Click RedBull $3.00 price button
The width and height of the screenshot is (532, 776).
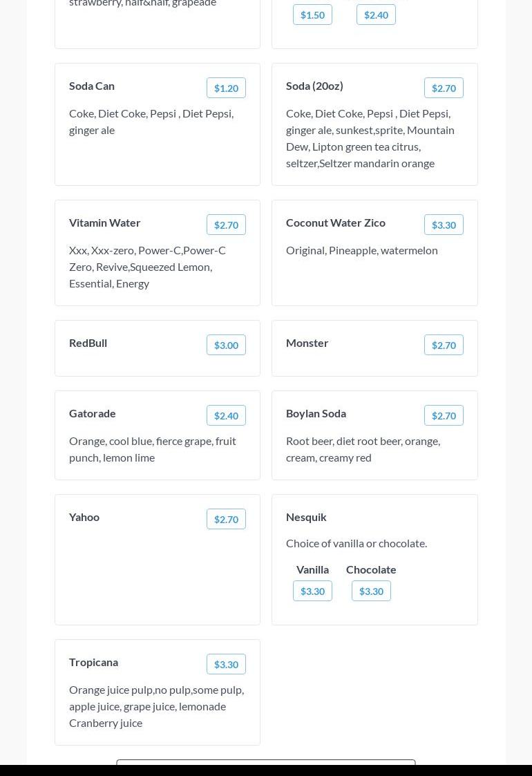[x=226, y=345]
